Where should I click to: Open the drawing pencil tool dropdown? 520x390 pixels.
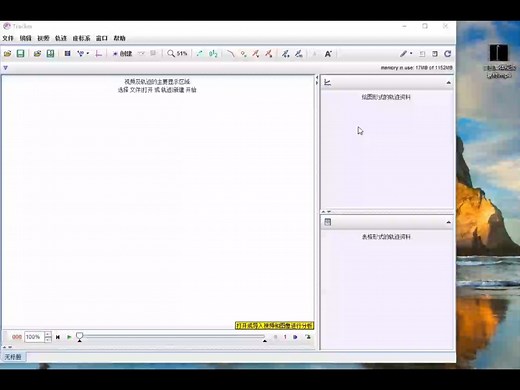[406, 54]
